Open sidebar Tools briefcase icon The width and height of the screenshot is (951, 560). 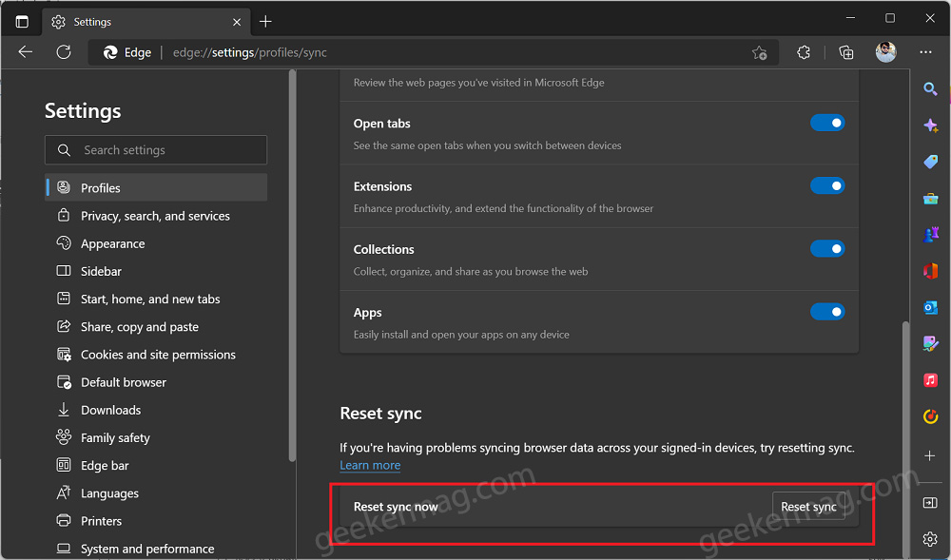(930, 198)
